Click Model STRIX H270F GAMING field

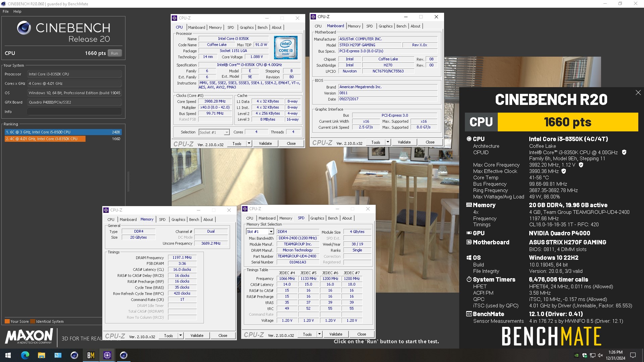tap(370, 45)
